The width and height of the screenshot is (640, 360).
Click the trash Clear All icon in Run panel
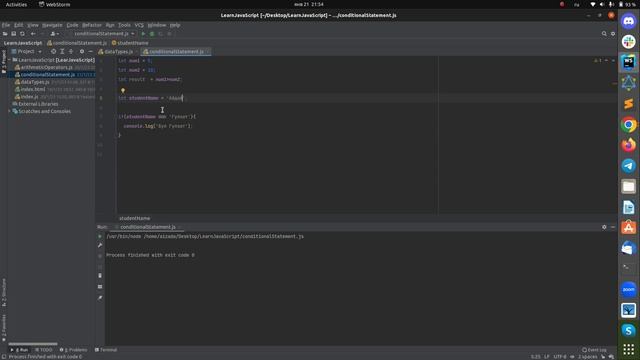click(x=100, y=276)
